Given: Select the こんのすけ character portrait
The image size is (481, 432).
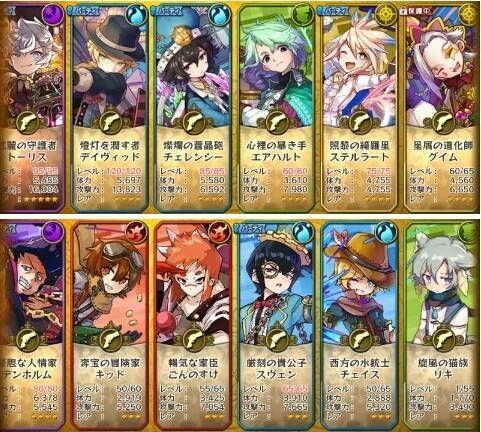Looking at the screenshot, I should (193, 285).
